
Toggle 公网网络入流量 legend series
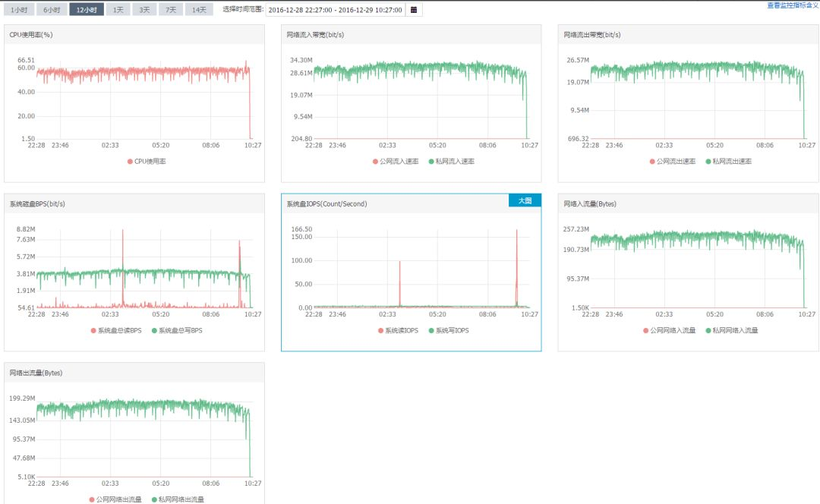pyautogui.click(x=670, y=330)
